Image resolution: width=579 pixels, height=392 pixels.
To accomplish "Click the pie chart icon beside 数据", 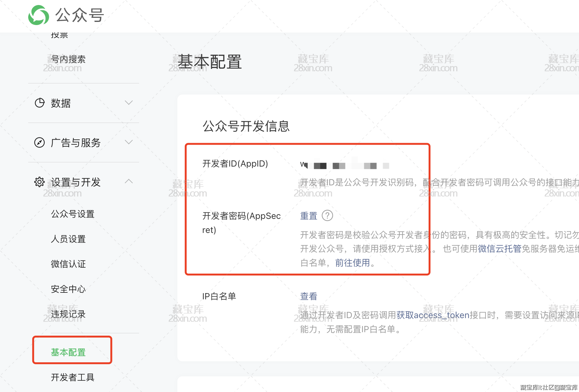I will [x=39, y=103].
